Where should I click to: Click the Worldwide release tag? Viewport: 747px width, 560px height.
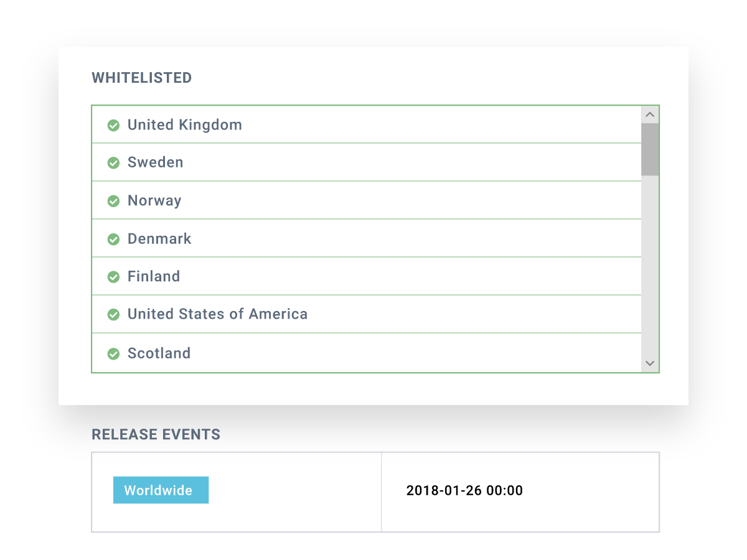pyautogui.click(x=161, y=490)
